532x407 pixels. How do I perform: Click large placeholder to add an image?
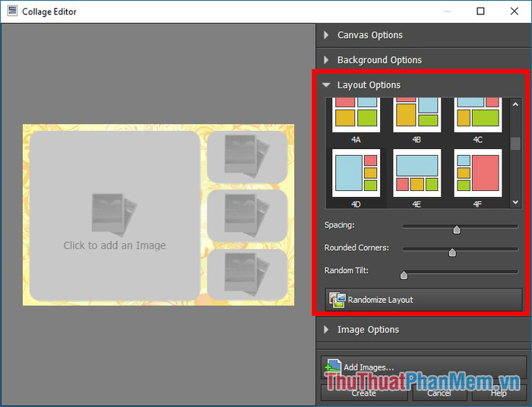tap(115, 216)
